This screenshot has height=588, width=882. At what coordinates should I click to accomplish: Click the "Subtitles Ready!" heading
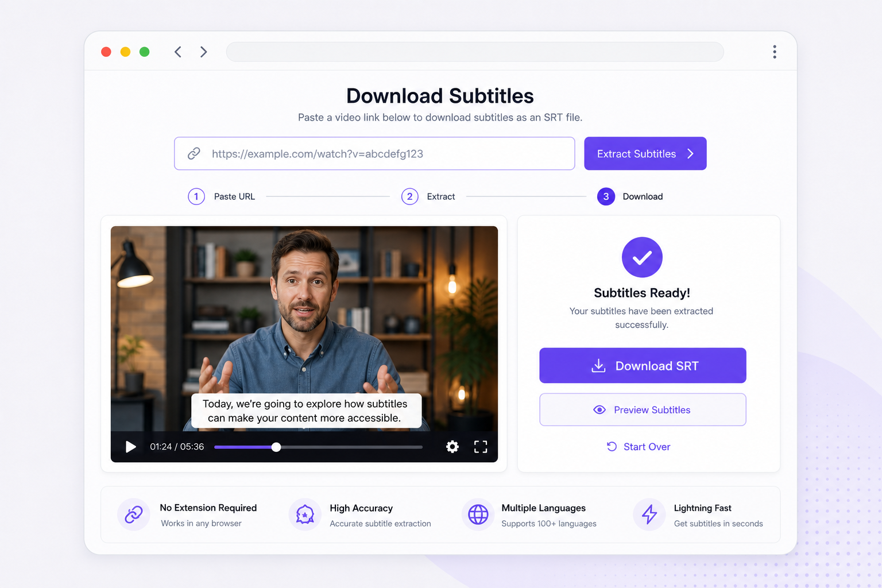pos(642,293)
